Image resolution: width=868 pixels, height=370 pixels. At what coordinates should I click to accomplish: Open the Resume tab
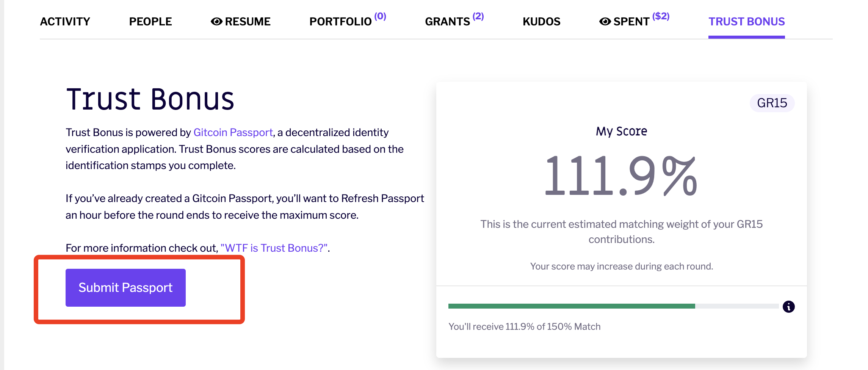point(241,22)
